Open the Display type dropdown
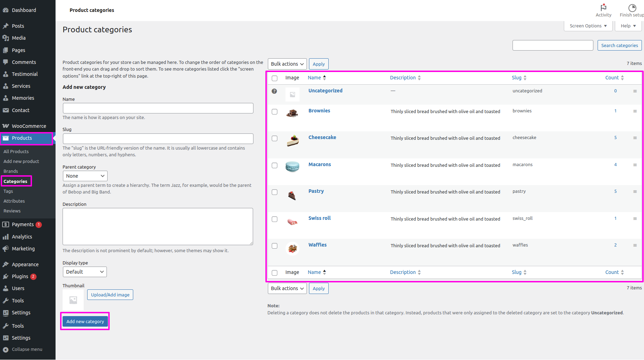The width and height of the screenshot is (644, 360). coord(85,272)
